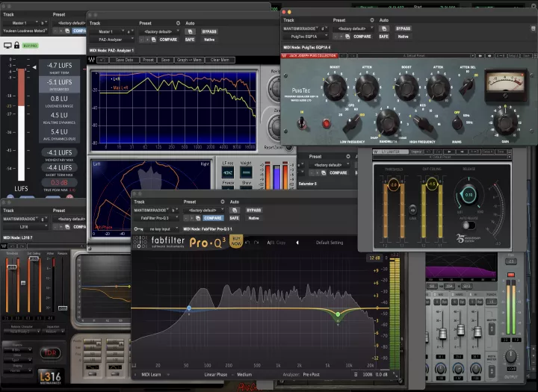538x392 pixels.
Task: Click the L3 Limiter out ceiling handle showing -1.5
Action: [432, 184]
